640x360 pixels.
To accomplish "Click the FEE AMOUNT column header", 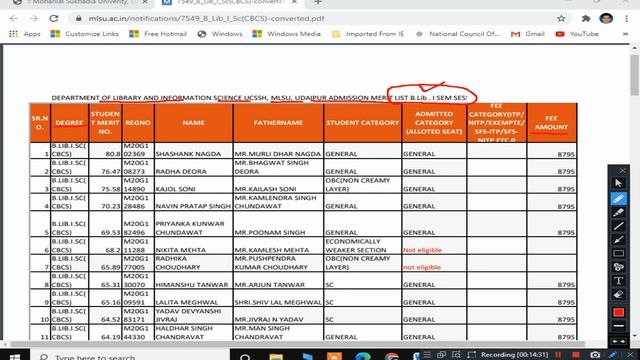I will pyautogui.click(x=551, y=123).
